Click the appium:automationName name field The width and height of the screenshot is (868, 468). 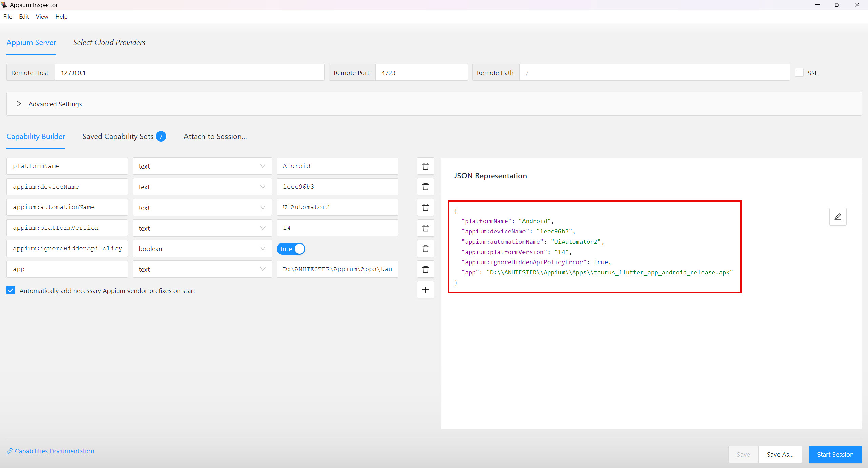coord(67,207)
